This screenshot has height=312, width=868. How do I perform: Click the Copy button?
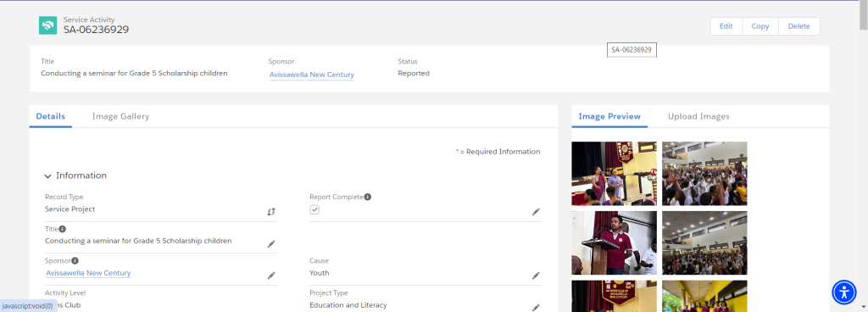tap(760, 26)
